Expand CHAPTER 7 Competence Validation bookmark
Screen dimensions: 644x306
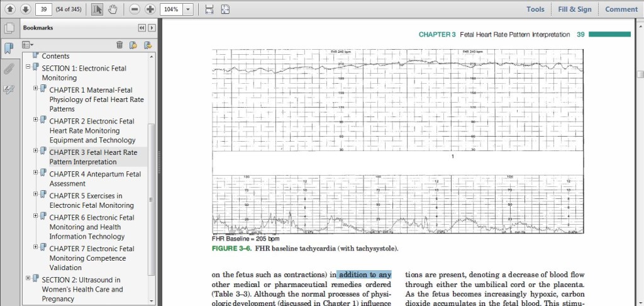(x=36, y=247)
